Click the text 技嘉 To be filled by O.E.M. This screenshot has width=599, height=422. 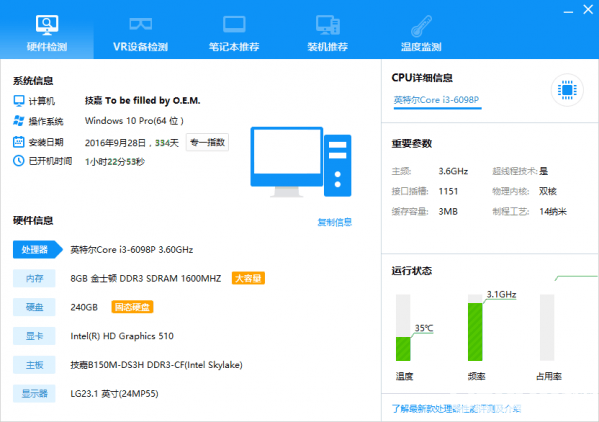pos(142,100)
